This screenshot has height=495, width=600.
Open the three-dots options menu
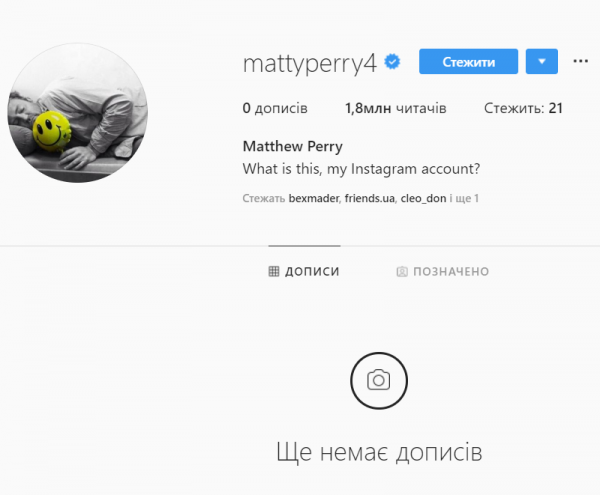pos(580,61)
